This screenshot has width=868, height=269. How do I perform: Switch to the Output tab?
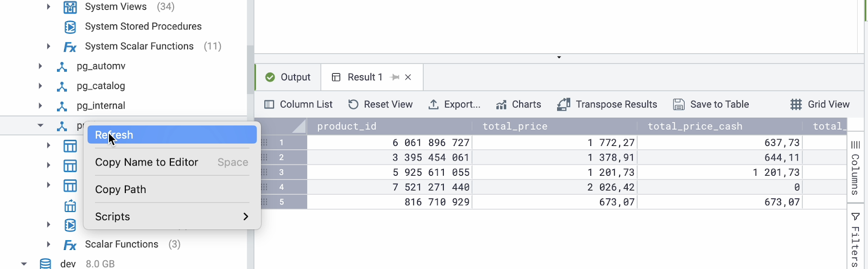288,78
